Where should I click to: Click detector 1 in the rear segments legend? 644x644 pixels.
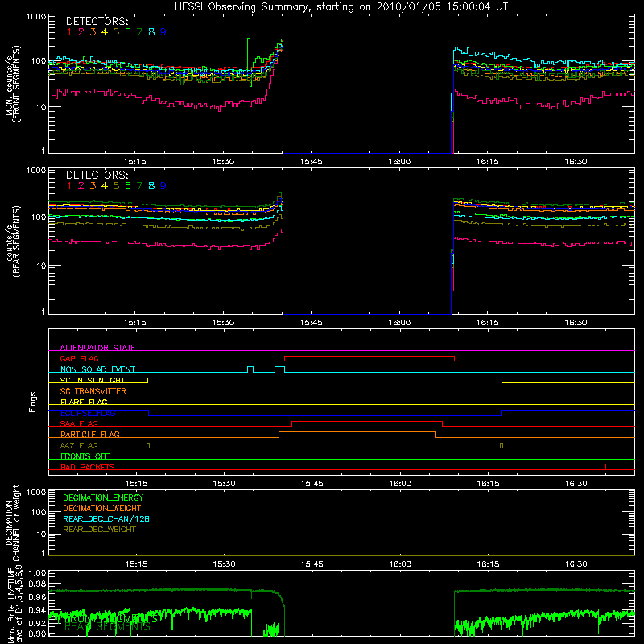(69, 186)
